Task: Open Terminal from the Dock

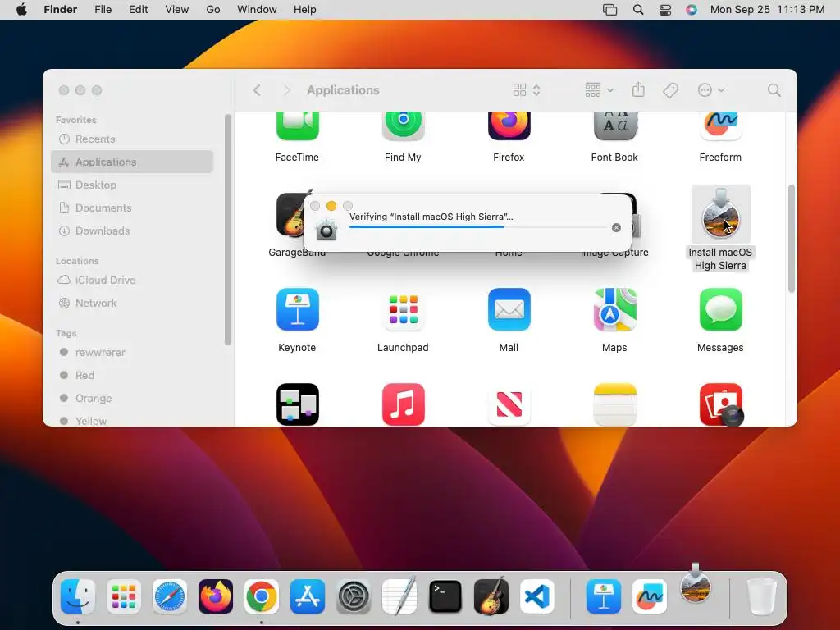Action: (445, 596)
